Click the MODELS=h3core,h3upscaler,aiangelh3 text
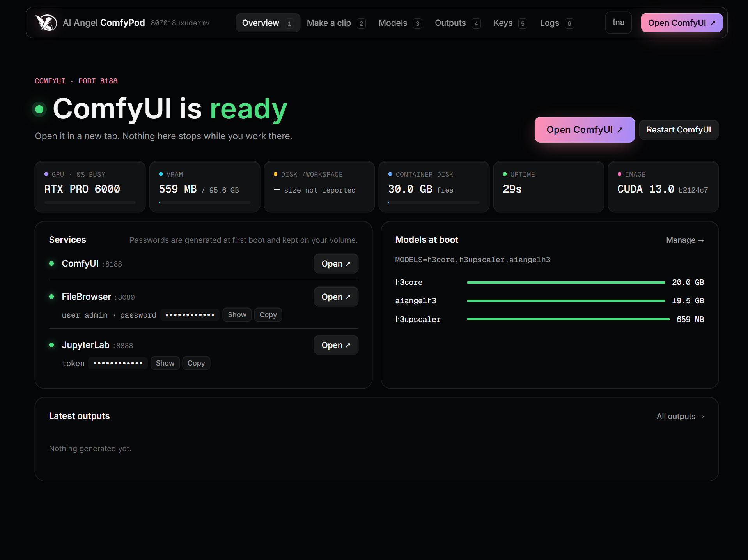This screenshot has width=748, height=560. tap(473, 260)
